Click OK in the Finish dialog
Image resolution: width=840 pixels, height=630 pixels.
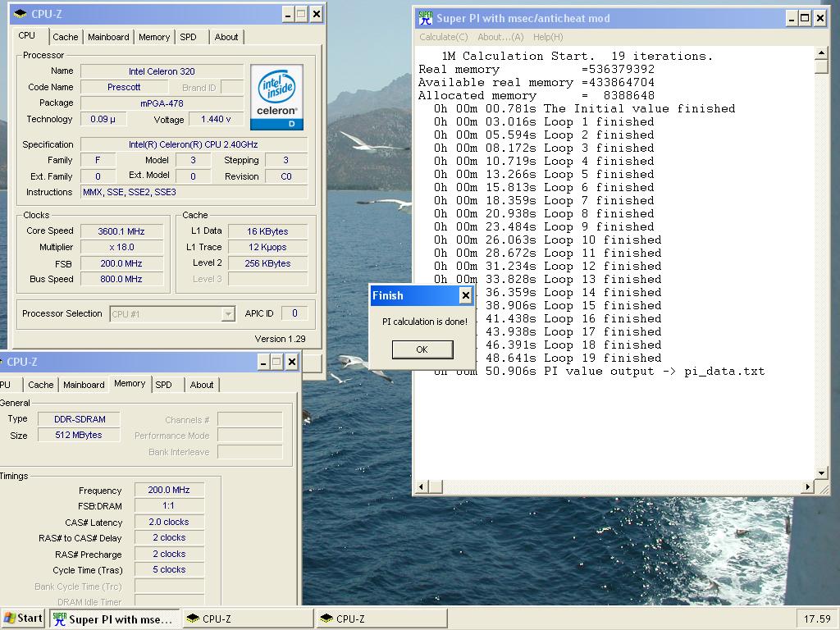click(422, 349)
